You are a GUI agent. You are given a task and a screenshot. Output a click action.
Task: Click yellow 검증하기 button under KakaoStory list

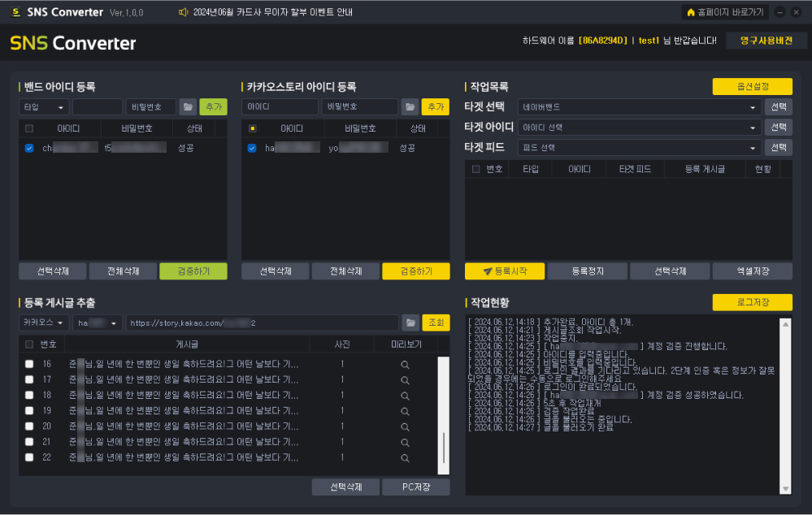(416, 270)
